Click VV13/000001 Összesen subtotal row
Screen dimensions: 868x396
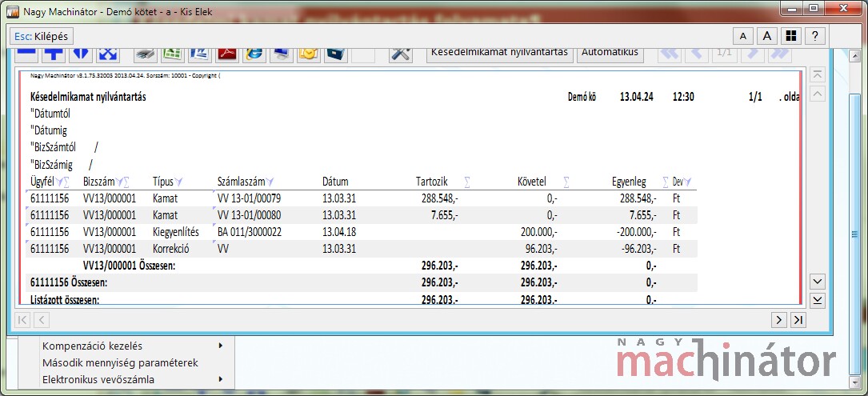(362, 266)
